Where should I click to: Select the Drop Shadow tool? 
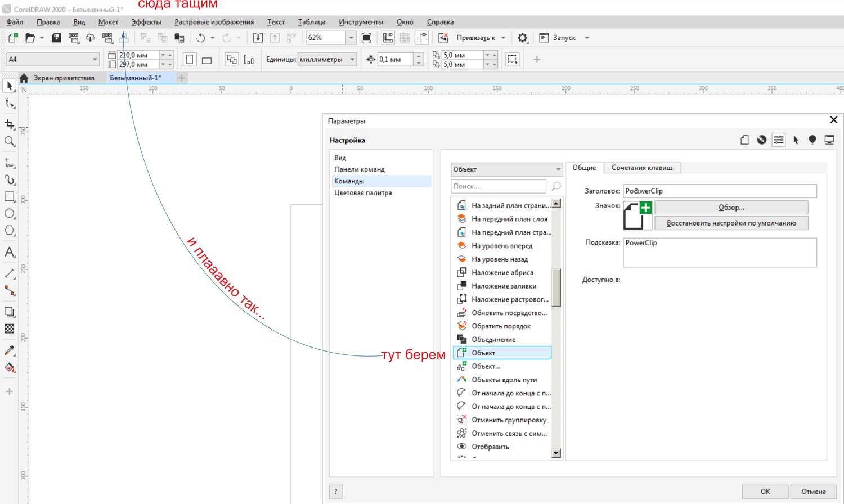point(9,312)
